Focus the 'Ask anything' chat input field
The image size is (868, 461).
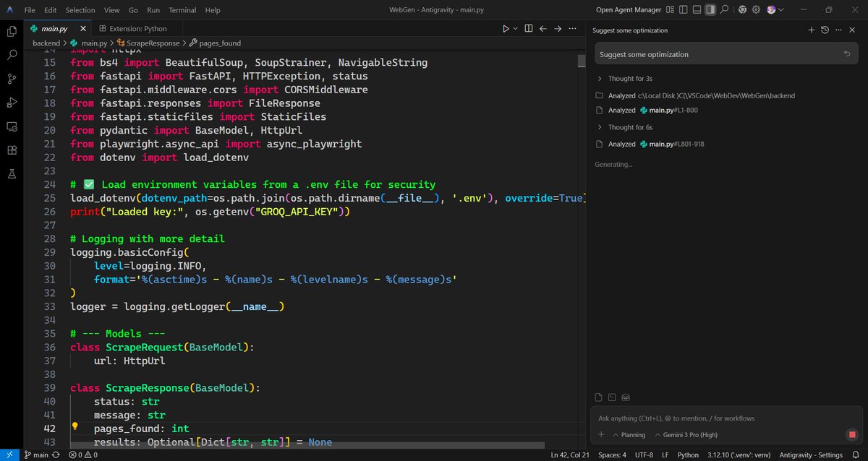(x=726, y=418)
